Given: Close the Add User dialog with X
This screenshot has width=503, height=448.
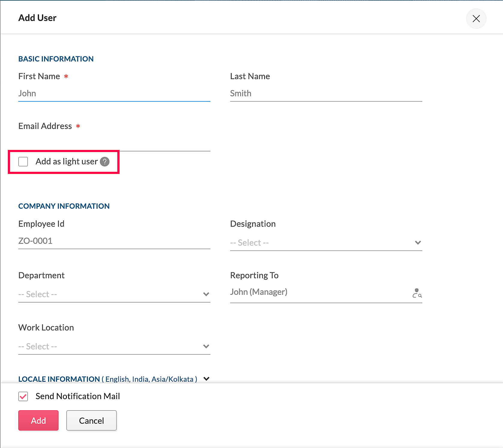Looking at the screenshot, I should coord(476,19).
